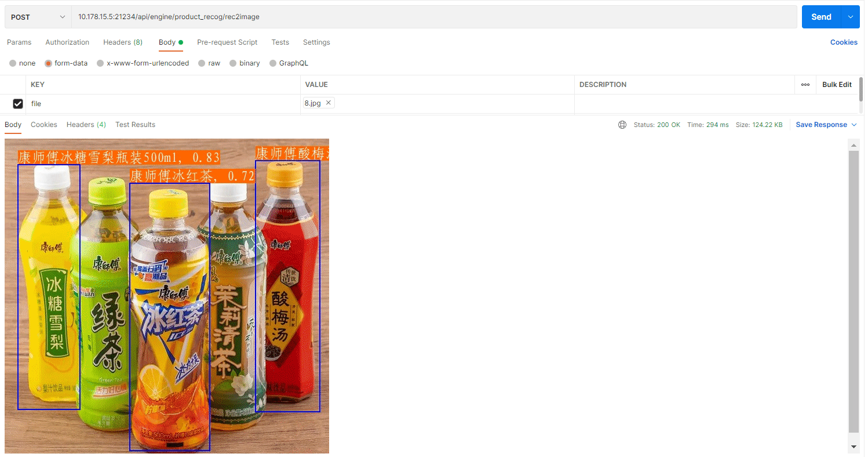Viewport: 868px width, 457px height.
Task: Click the Size: 124.22 KB text
Action: (x=759, y=125)
